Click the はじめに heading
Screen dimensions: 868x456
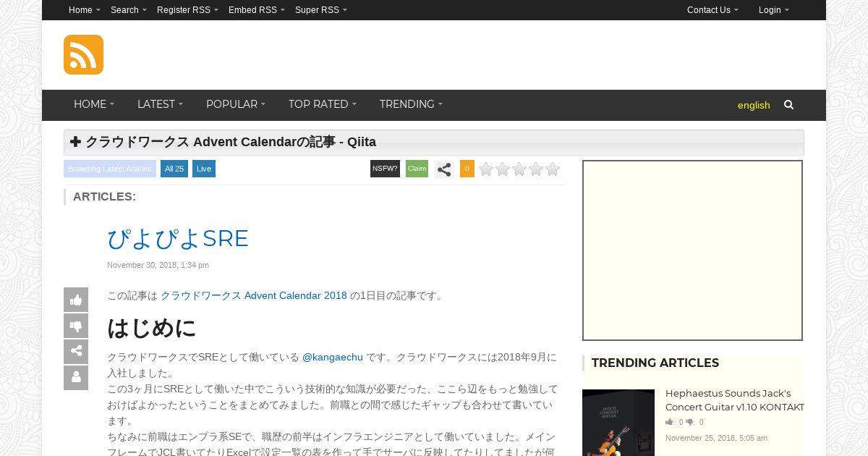(152, 328)
